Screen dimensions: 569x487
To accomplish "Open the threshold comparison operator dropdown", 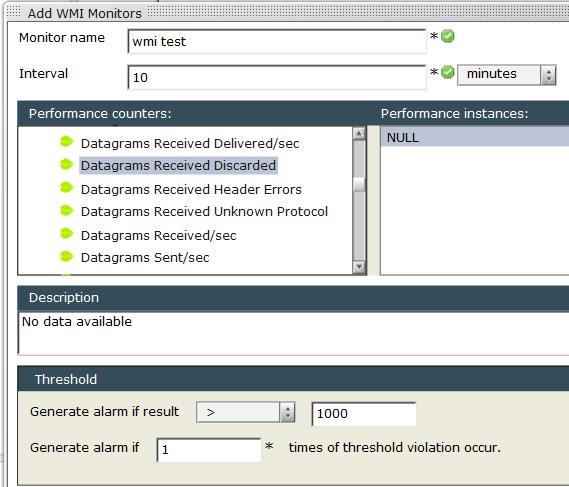I will click(246, 412).
